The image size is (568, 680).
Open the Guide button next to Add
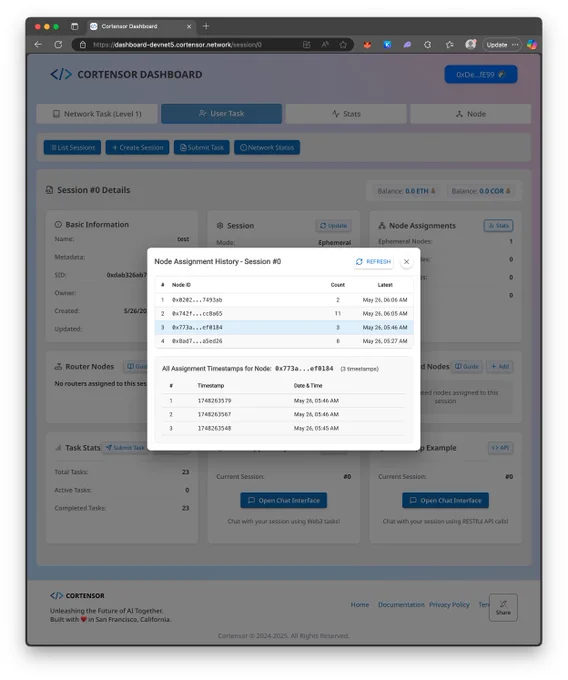click(467, 366)
